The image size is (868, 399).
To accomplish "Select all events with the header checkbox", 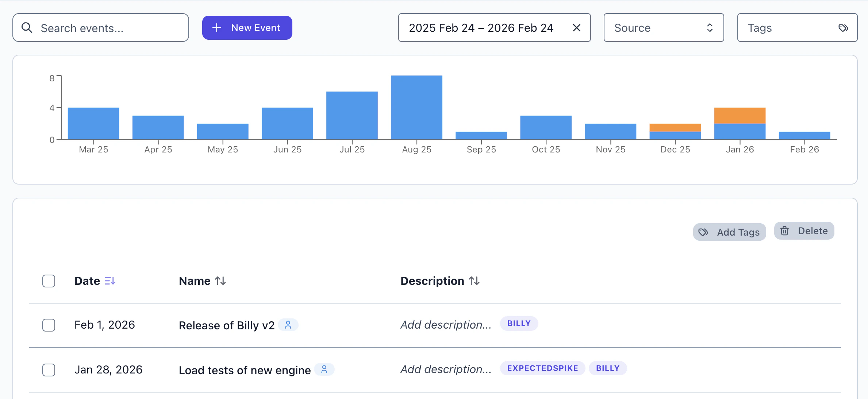I will 49,281.
